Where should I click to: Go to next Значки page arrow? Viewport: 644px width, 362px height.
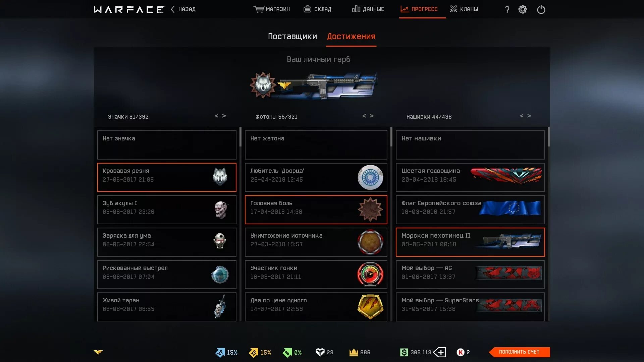click(x=224, y=116)
